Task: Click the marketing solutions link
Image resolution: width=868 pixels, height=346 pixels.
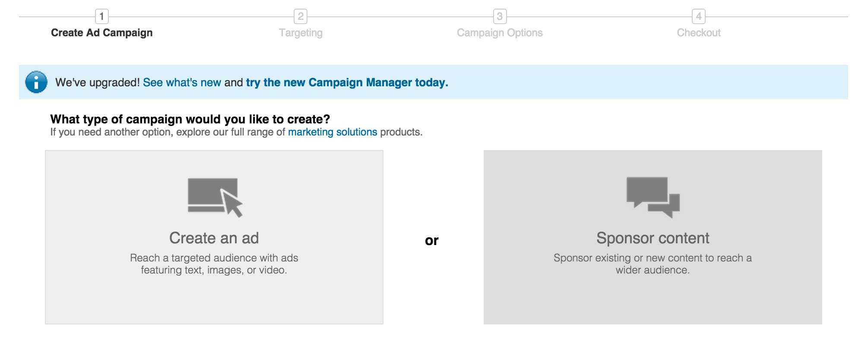Action: (x=333, y=132)
